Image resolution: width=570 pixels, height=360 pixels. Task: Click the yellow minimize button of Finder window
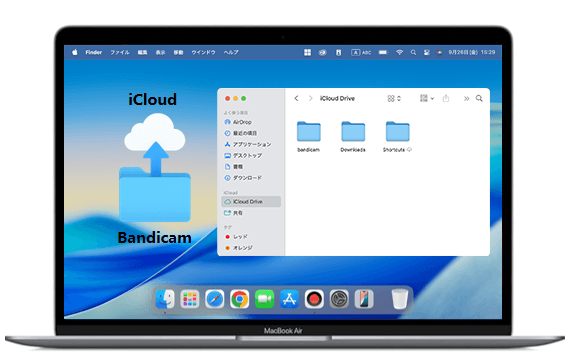coord(236,98)
